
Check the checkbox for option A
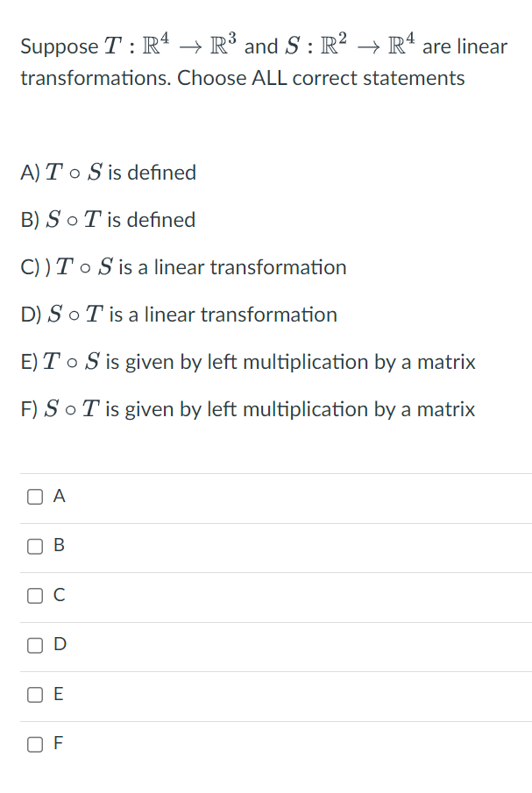(x=34, y=496)
